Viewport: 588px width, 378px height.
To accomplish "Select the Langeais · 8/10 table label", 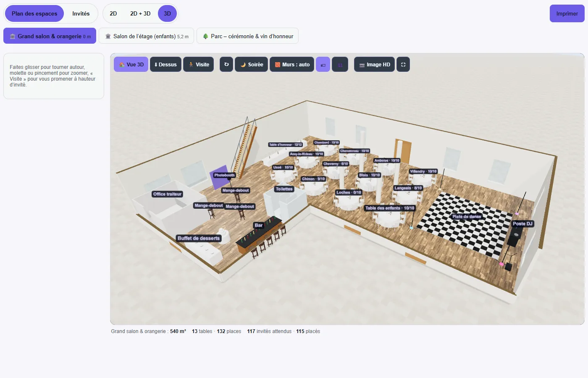I will (408, 188).
